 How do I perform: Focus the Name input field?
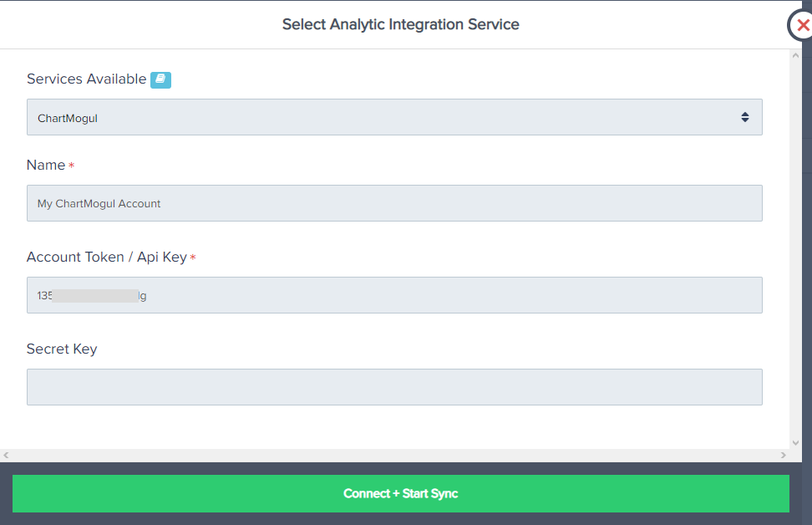pyautogui.click(x=394, y=203)
